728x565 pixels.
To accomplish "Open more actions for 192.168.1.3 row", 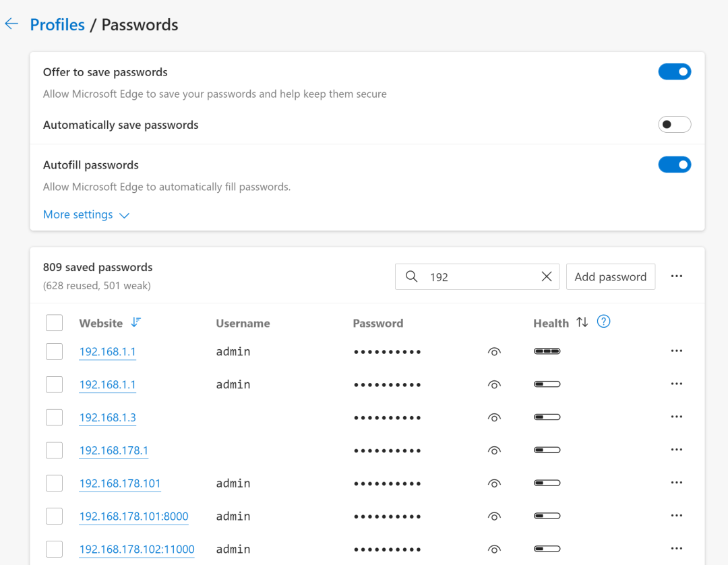I will pos(677,417).
